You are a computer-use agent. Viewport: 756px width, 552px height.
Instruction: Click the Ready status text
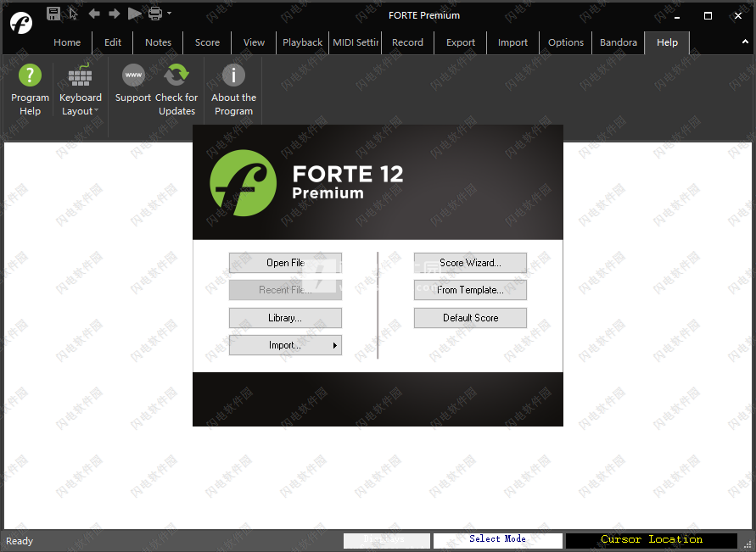point(20,541)
